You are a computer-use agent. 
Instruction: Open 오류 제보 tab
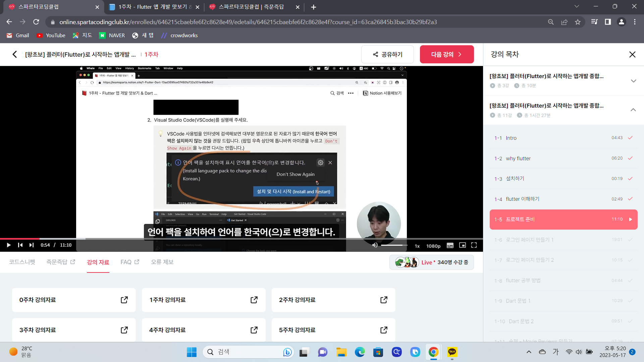(162, 262)
